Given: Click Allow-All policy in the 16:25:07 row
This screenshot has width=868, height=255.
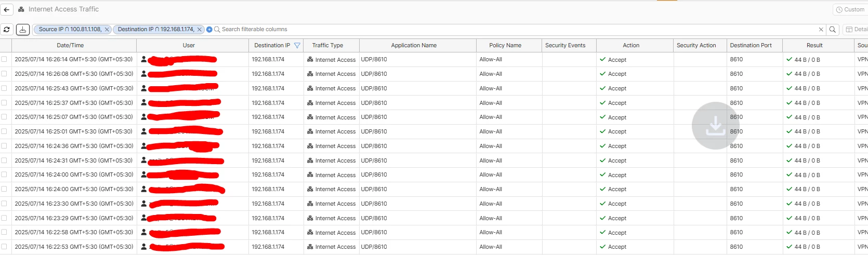Looking at the screenshot, I should click(491, 117).
